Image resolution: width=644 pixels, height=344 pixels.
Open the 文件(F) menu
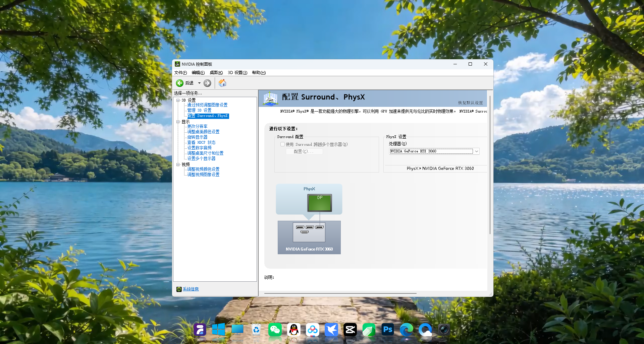click(x=180, y=73)
